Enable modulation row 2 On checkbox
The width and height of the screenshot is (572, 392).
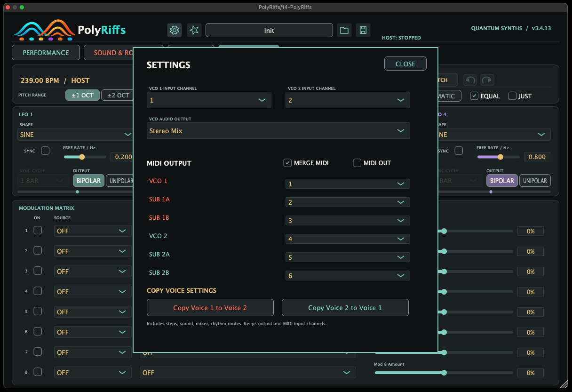click(x=38, y=250)
